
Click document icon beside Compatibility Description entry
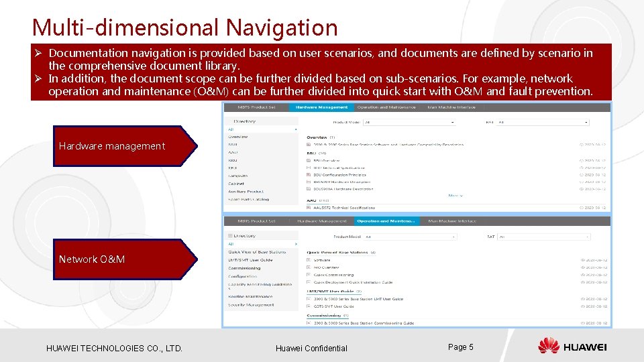tap(309, 145)
